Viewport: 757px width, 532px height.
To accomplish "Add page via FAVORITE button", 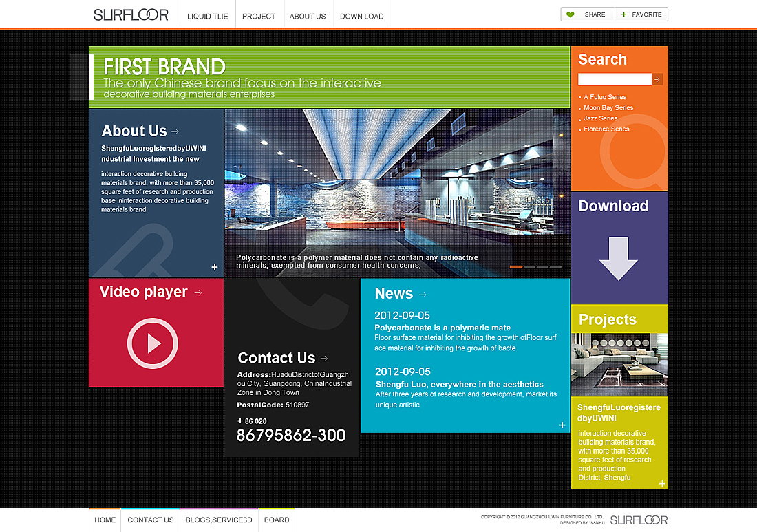I will point(641,14).
